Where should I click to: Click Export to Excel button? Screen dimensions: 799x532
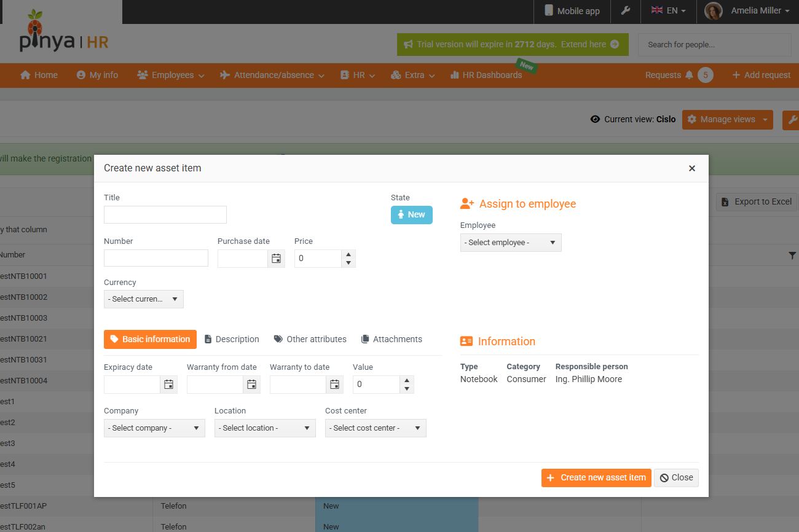757,202
